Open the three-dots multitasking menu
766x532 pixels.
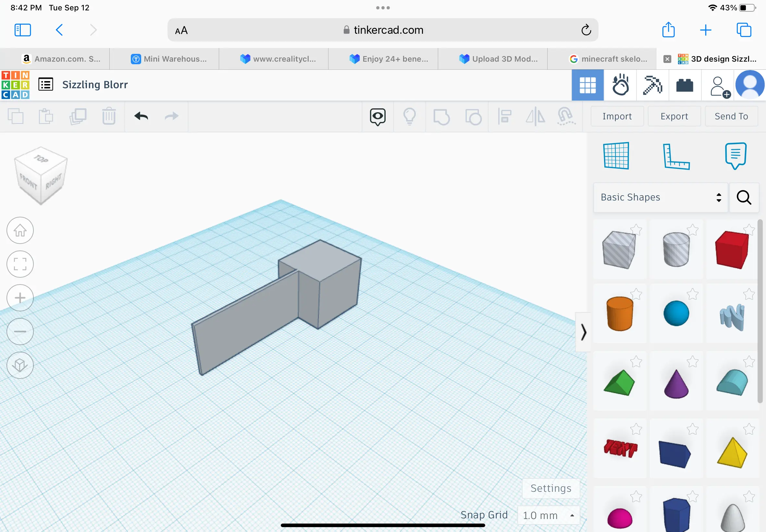[383, 8]
